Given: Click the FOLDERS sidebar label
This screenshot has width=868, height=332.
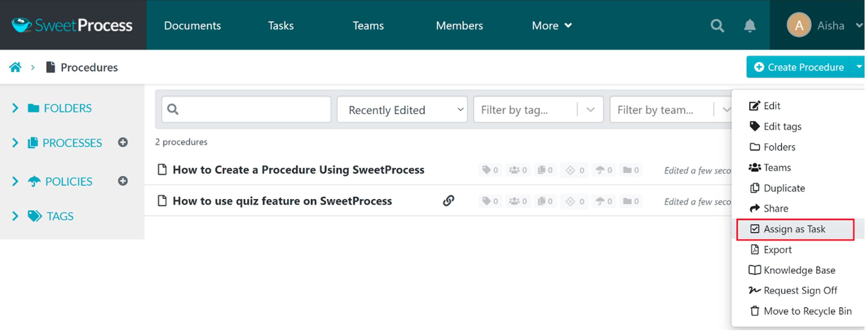Looking at the screenshot, I should click(68, 109).
